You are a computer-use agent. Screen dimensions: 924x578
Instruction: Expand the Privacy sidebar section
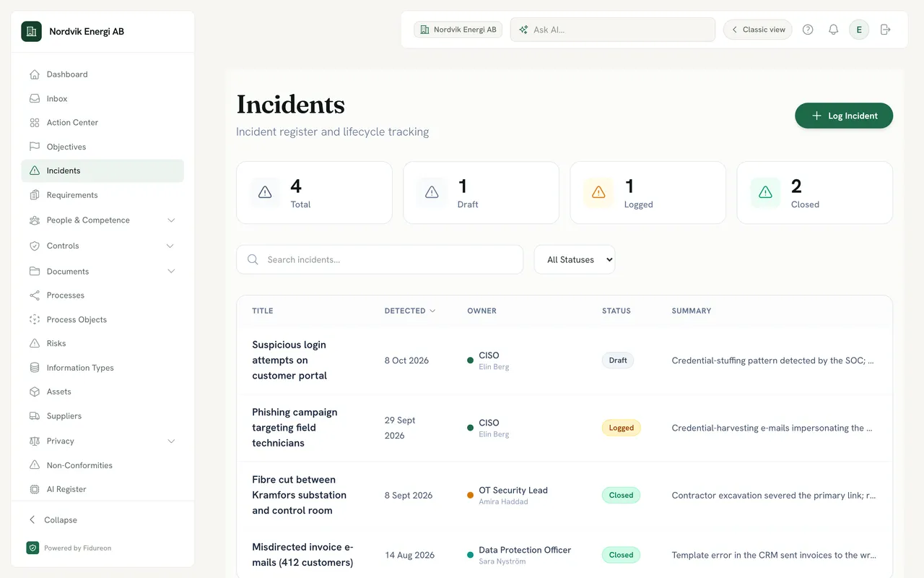(x=103, y=441)
